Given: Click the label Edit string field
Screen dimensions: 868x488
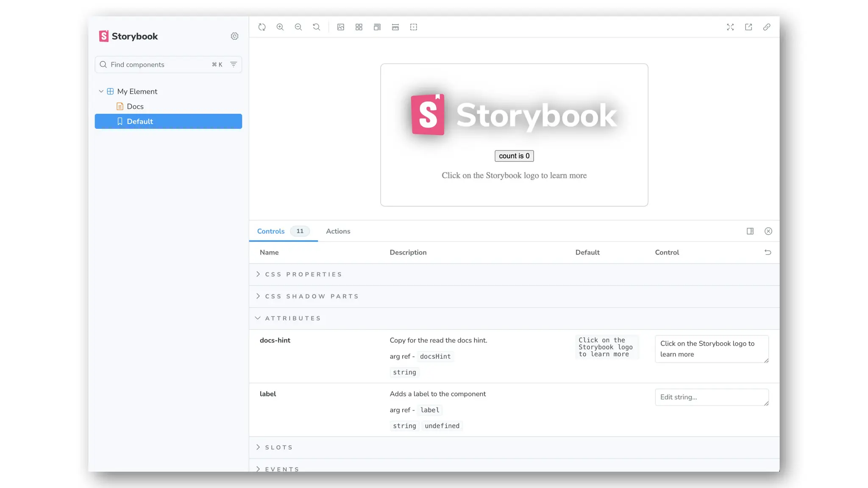Looking at the screenshot, I should click(x=711, y=397).
